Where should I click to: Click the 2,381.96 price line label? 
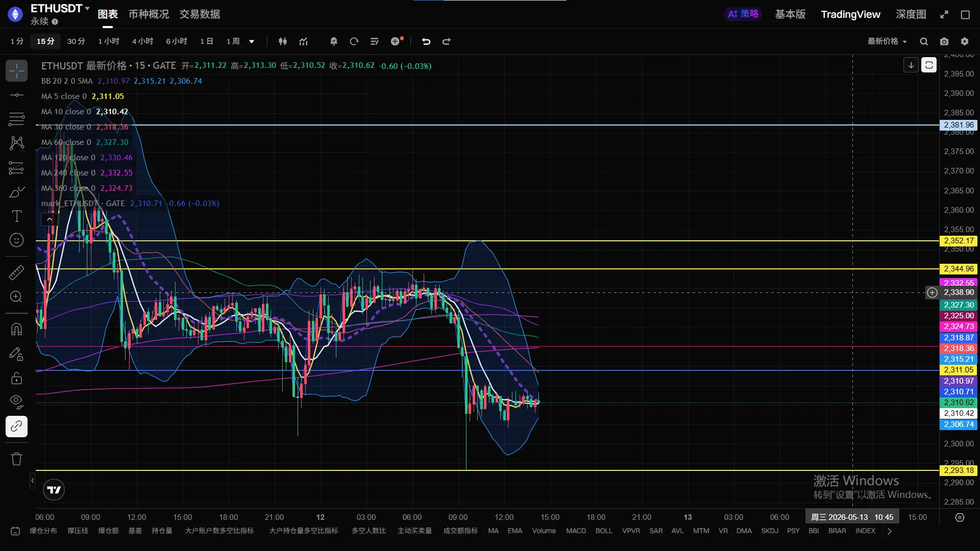pyautogui.click(x=959, y=125)
